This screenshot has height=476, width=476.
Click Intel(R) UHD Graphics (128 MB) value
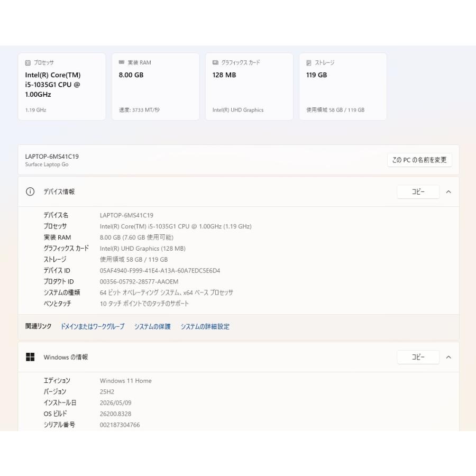[x=143, y=249]
